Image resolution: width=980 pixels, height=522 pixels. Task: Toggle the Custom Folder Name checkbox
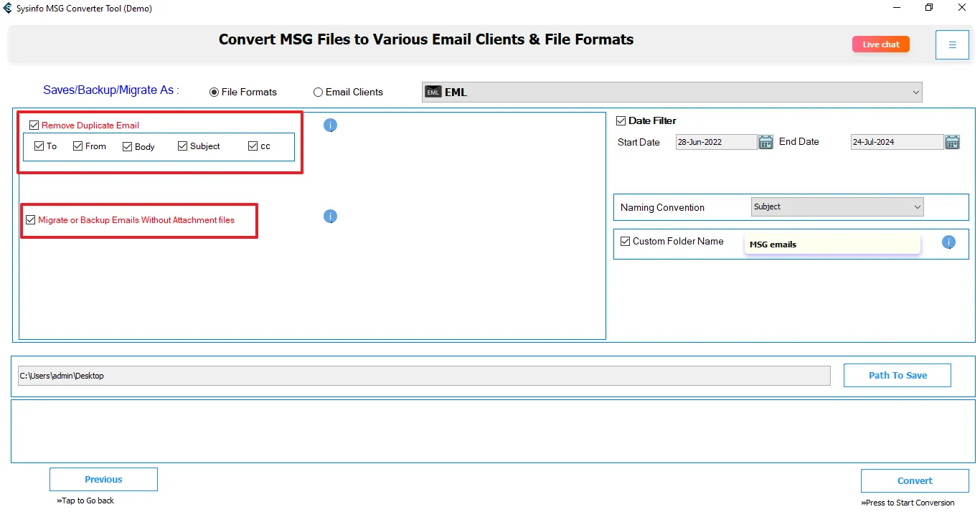pos(626,242)
